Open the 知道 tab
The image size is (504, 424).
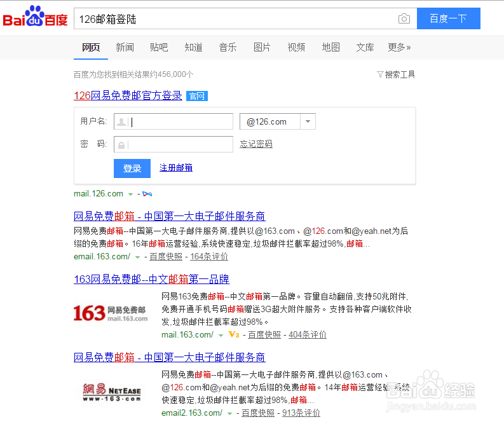193,47
